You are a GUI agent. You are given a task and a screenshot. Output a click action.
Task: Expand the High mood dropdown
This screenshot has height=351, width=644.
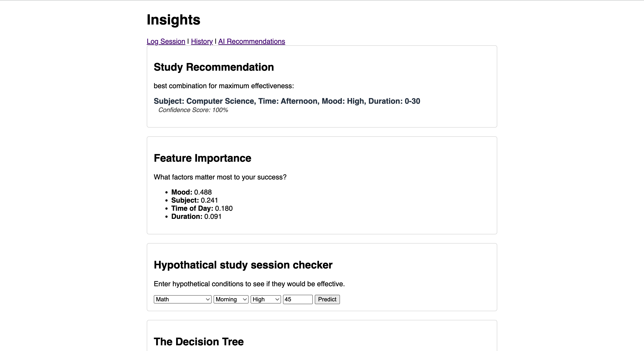click(x=265, y=299)
